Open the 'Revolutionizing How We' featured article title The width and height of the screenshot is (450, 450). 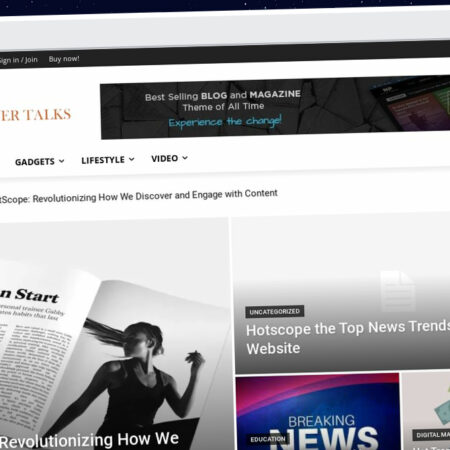[89, 440]
